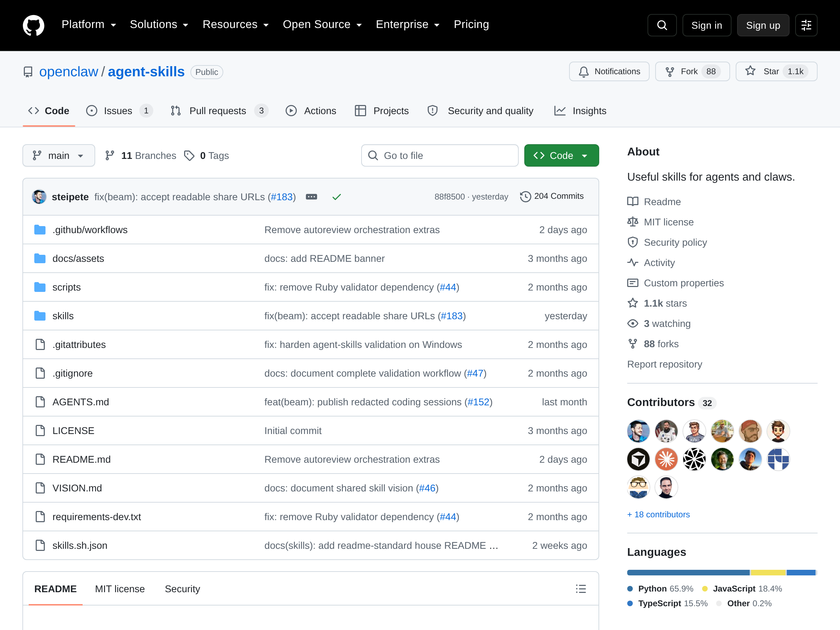840x630 pixels.
Task: Switch to the Insights tab
Action: click(580, 111)
